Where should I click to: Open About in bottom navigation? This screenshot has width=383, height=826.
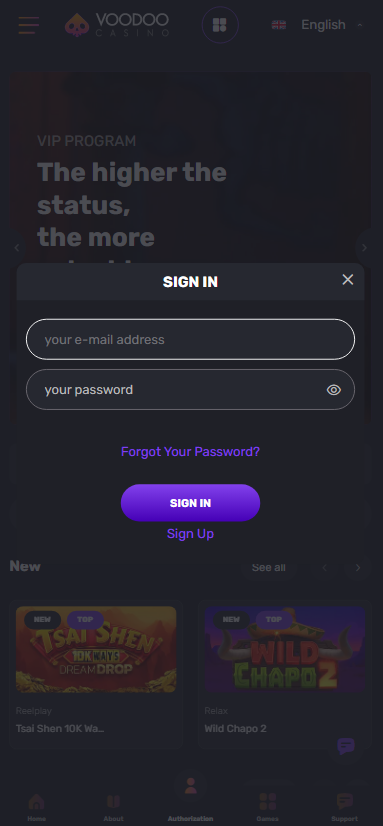click(113, 807)
